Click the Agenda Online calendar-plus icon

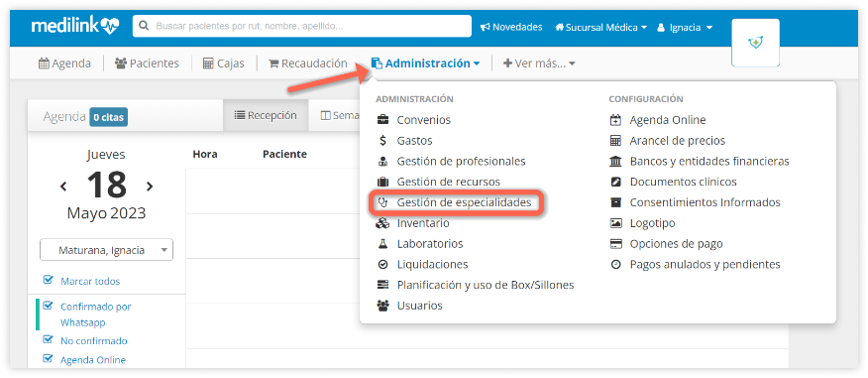[x=615, y=120]
